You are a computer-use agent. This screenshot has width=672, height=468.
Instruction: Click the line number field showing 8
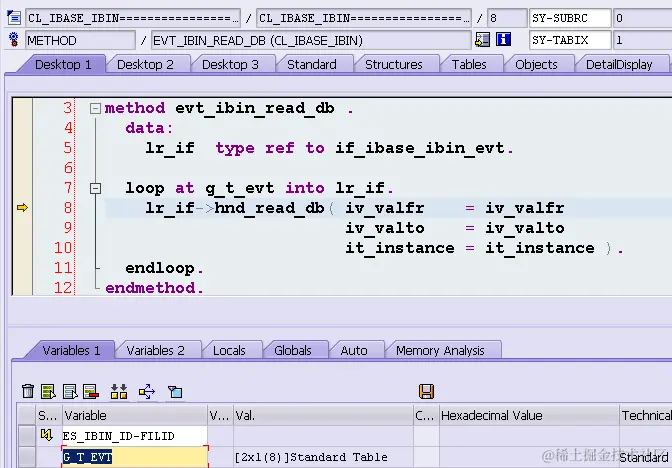507,18
